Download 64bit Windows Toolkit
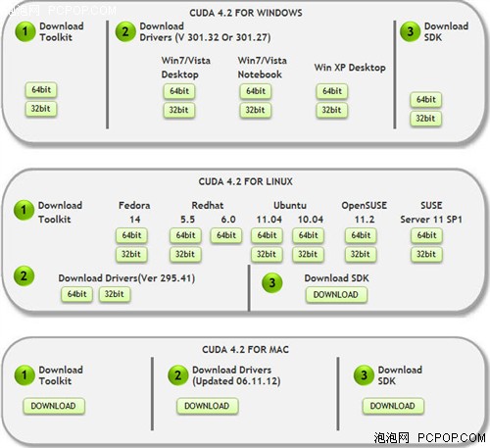 tap(41, 90)
